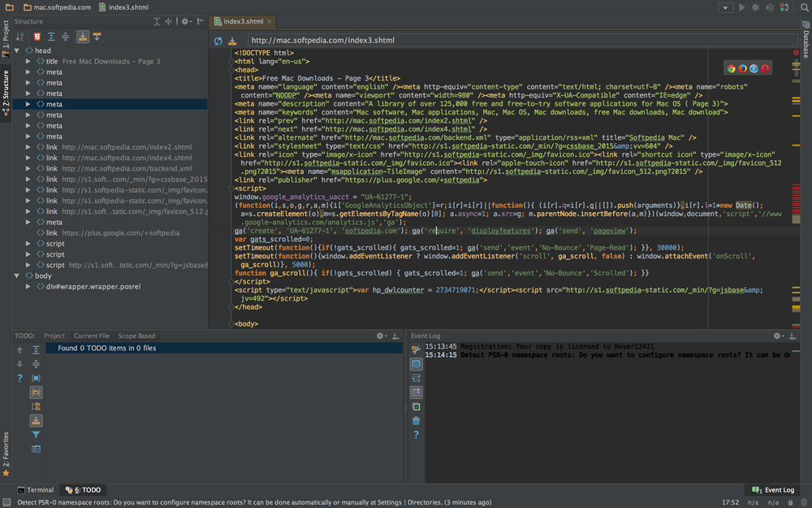Viewport: 812px width, 508px height.
Task: Open the Project tool window tab
Action: 6,38
